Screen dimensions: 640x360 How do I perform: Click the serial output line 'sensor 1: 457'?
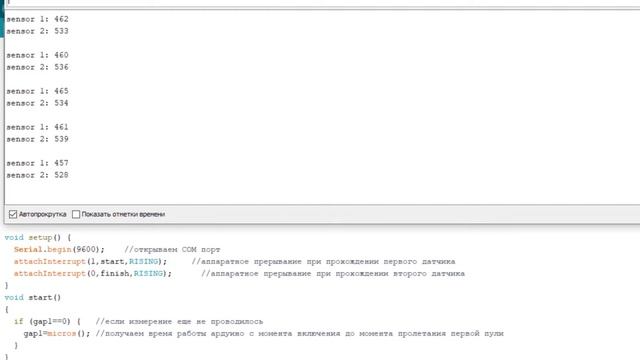[37, 163]
